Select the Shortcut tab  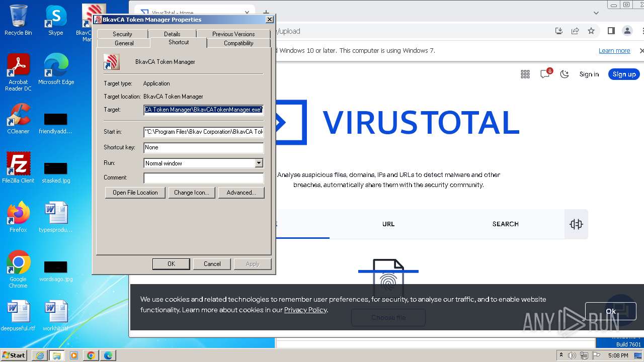tap(179, 42)
